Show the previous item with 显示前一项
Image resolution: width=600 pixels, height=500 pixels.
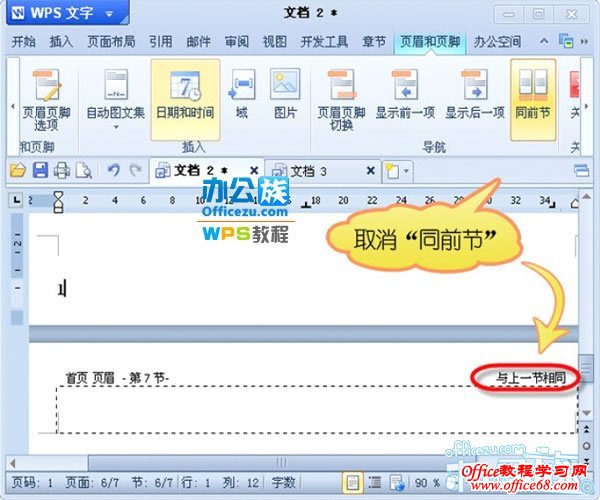pyautogui.click(x=405, y=94)
